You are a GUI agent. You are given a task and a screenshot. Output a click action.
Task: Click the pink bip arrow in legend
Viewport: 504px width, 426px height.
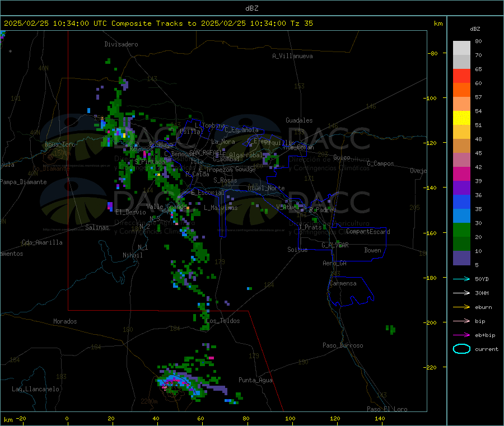[461, 321]
